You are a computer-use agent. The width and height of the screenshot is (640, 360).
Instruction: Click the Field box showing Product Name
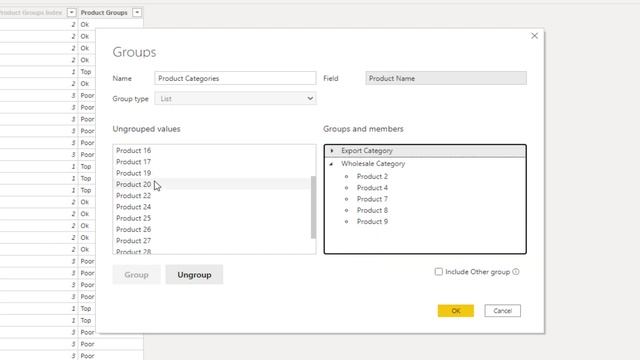pyautogui.click(x=446, y=78)
